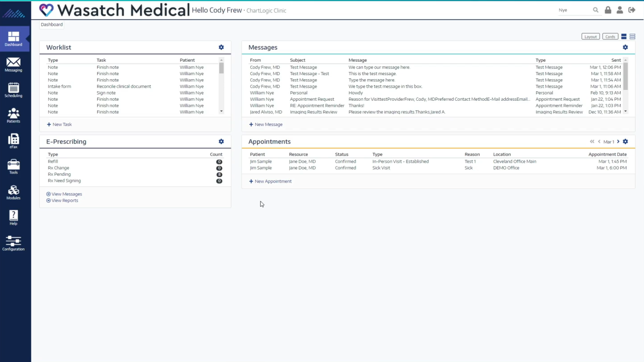Create a task via New Task link

[60, 124]
